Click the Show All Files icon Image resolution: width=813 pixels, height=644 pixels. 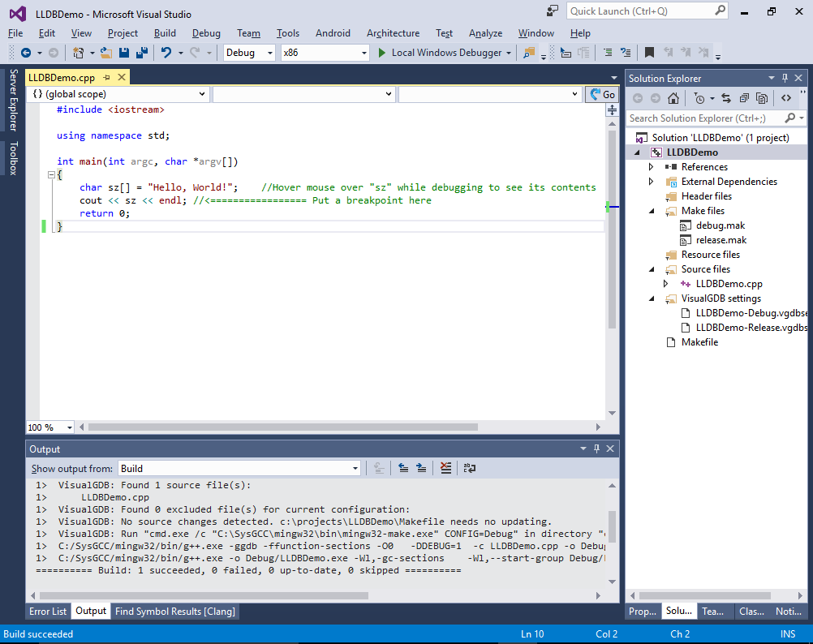(x=762, y=98)
